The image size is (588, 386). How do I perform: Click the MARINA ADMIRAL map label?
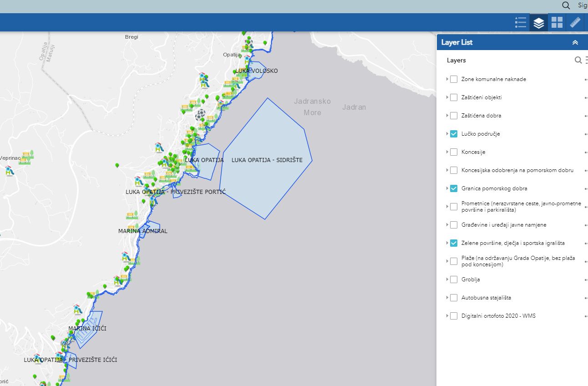pos(143,231)
